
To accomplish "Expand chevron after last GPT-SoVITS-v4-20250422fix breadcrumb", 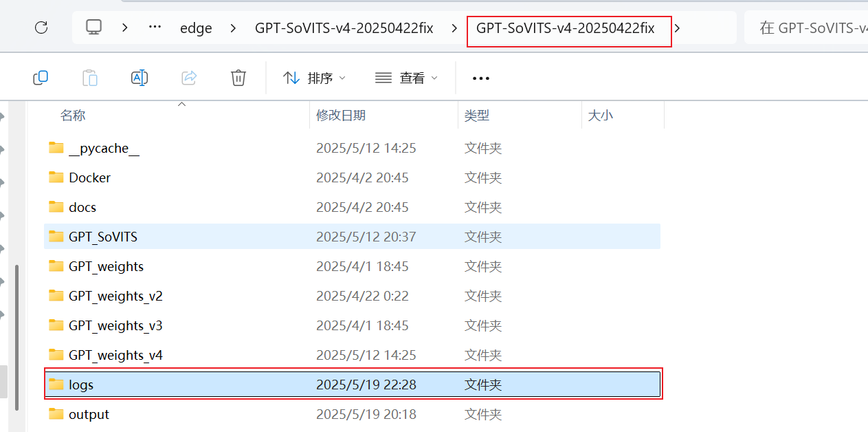I will pos(678,28).
